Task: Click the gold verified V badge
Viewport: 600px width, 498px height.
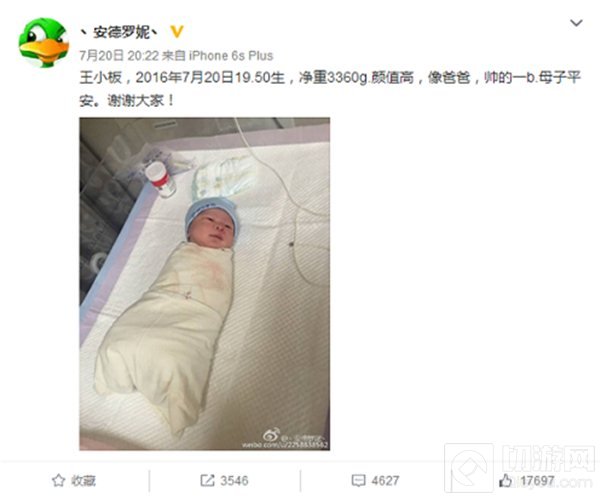Action: point(176,32)
